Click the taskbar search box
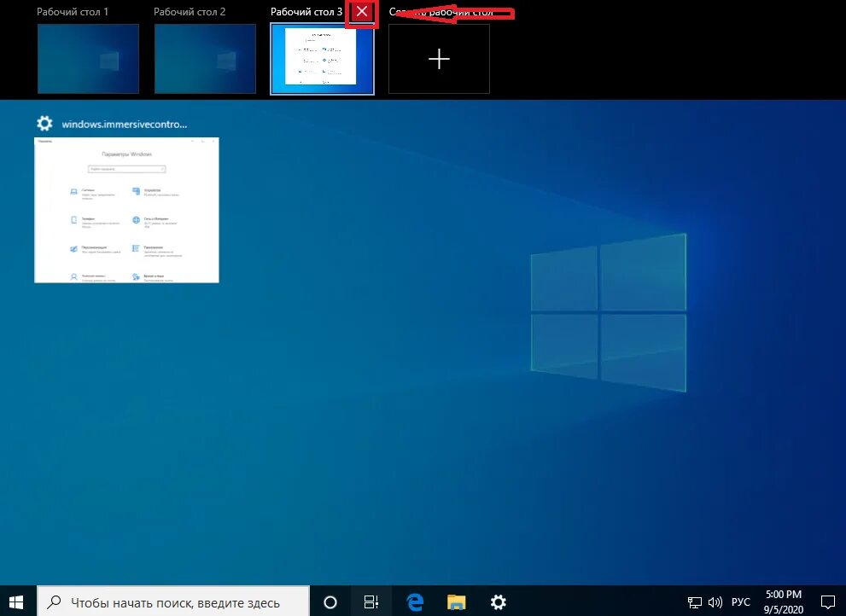 click(173, 601)
